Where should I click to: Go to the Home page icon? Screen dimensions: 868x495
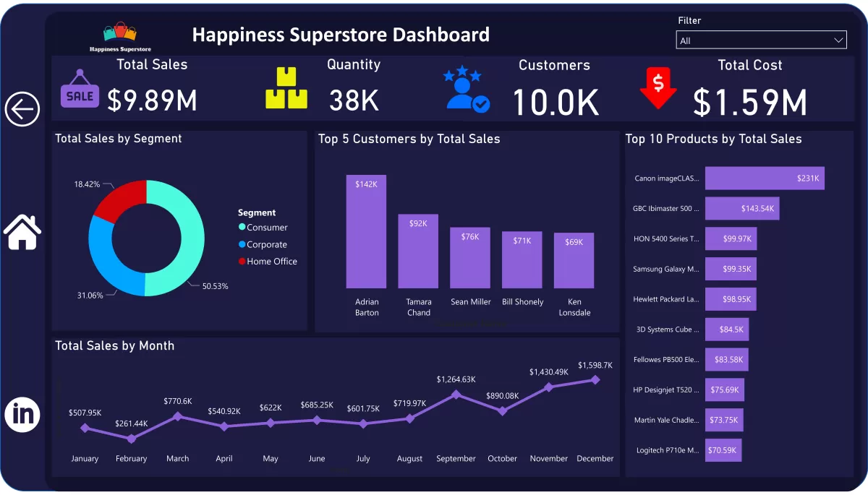[22, 232]
